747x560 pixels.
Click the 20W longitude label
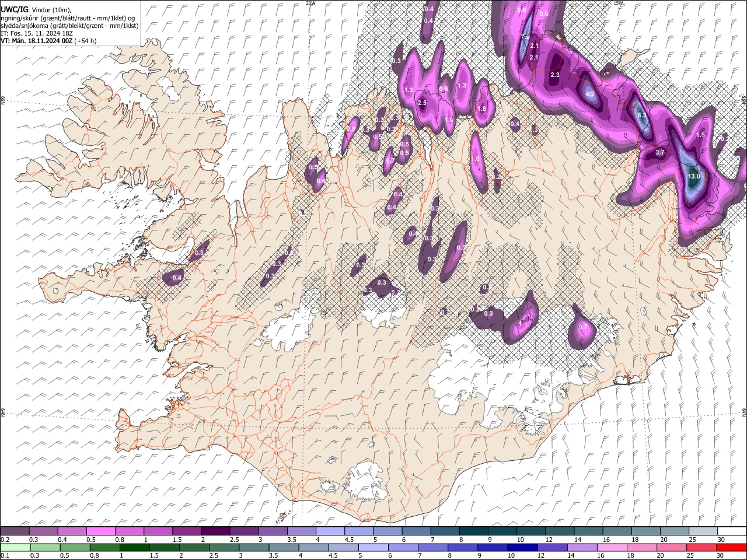coord(310,3)
